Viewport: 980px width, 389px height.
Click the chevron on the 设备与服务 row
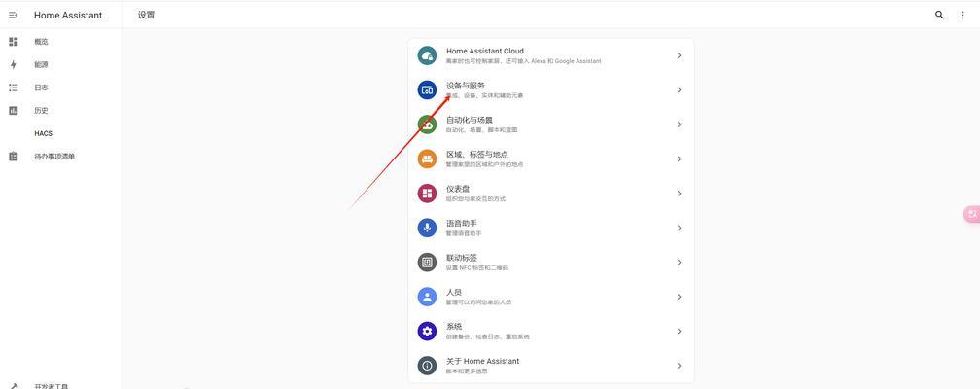tap(679, 90)
